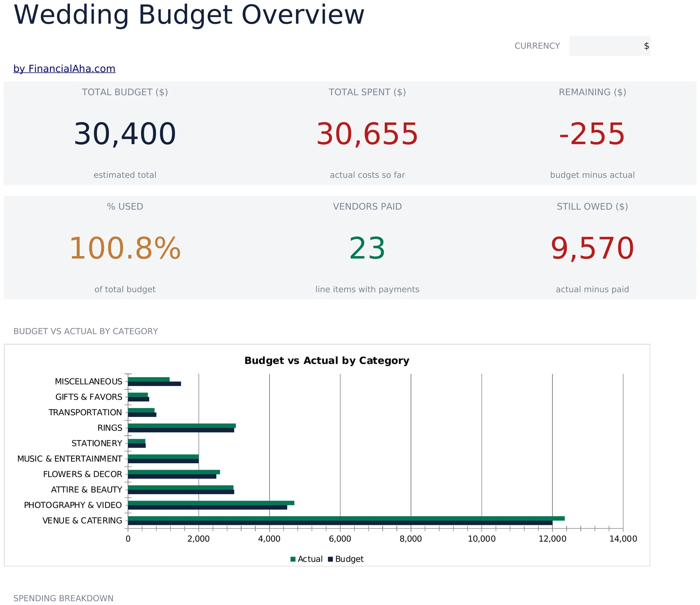Click the 2,000 x-axis tick label
Screen dimensions: 700x605
point(198,539)
